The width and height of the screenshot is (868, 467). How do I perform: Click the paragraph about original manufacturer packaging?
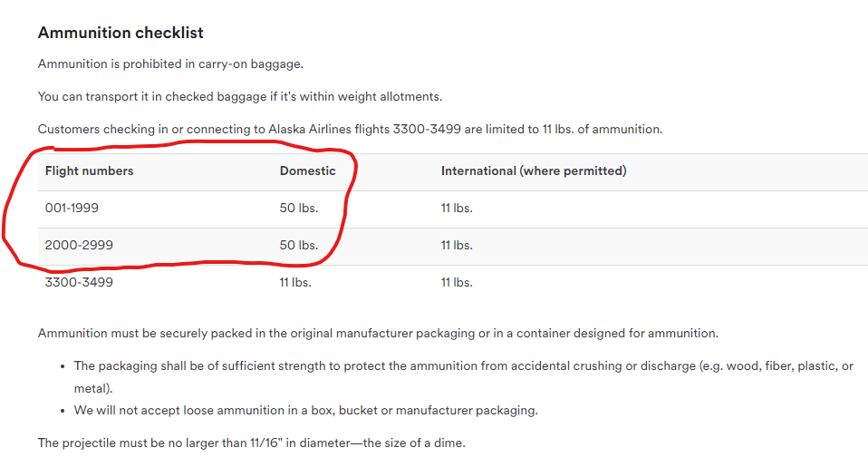[378, 333]
